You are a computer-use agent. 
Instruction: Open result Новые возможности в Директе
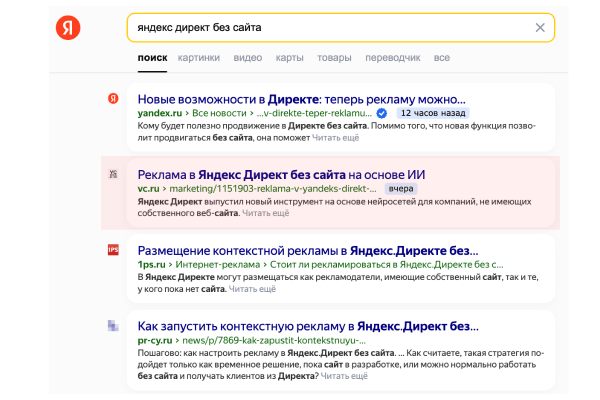pyautogui.click(x=302, y=100)
